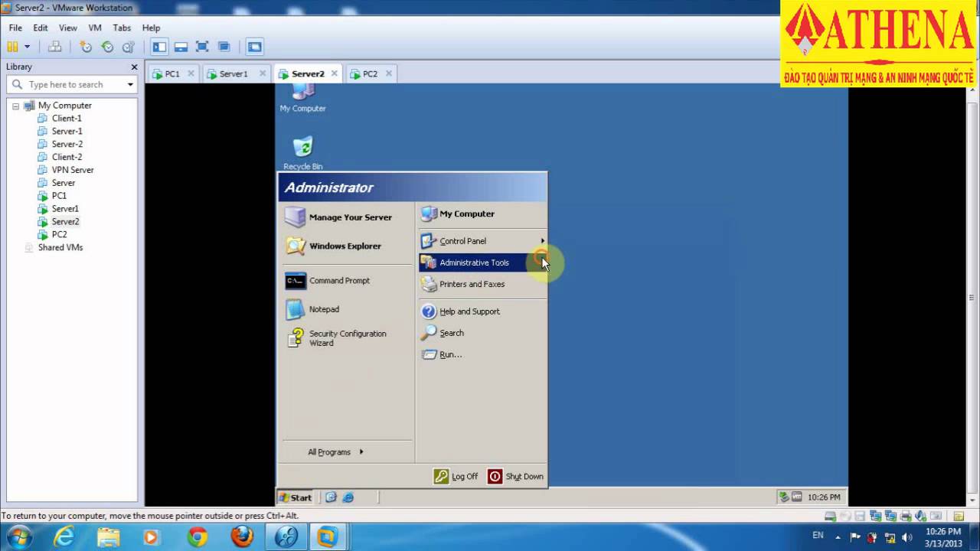Close the Server2 tab
Screen dimensions: 980x551
(x=335, y=73)
